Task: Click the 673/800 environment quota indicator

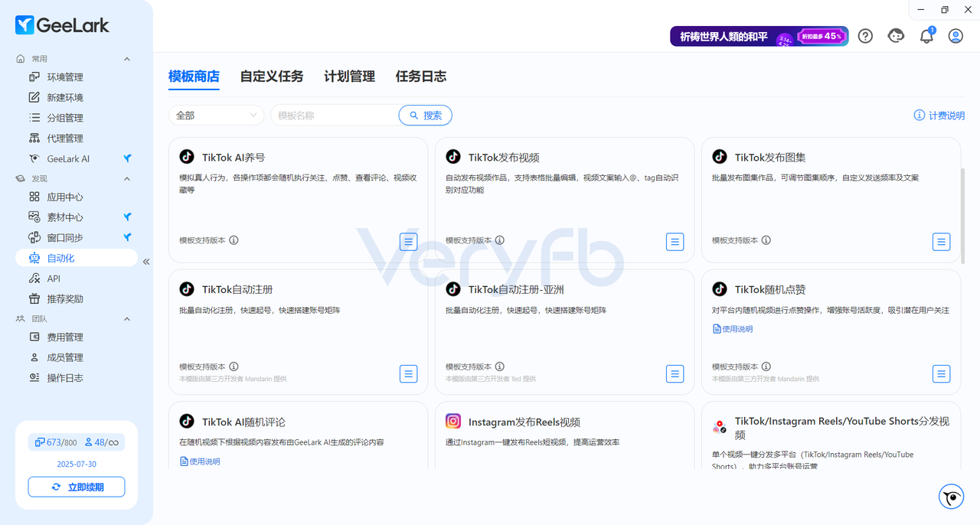Action: pos(56,442)
